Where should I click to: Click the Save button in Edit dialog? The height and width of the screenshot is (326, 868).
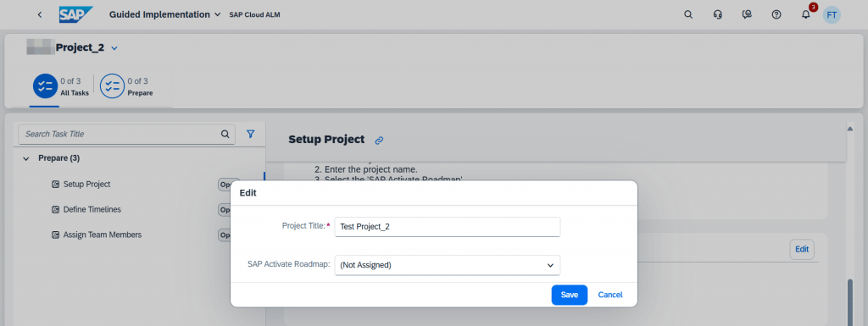click(569, 295)
